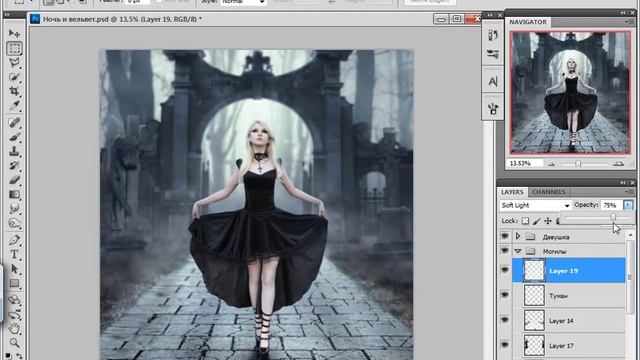Viewport: 640px width, 360px height.
Task: Select the Navigator tab
Action: tap(528, 22)
